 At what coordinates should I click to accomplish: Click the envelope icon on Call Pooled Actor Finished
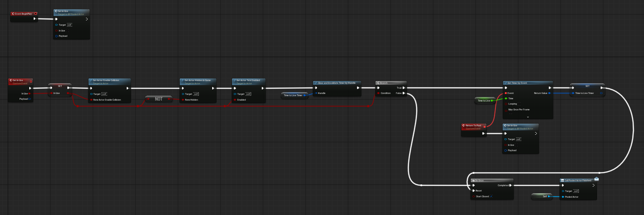tap(596, 179)
